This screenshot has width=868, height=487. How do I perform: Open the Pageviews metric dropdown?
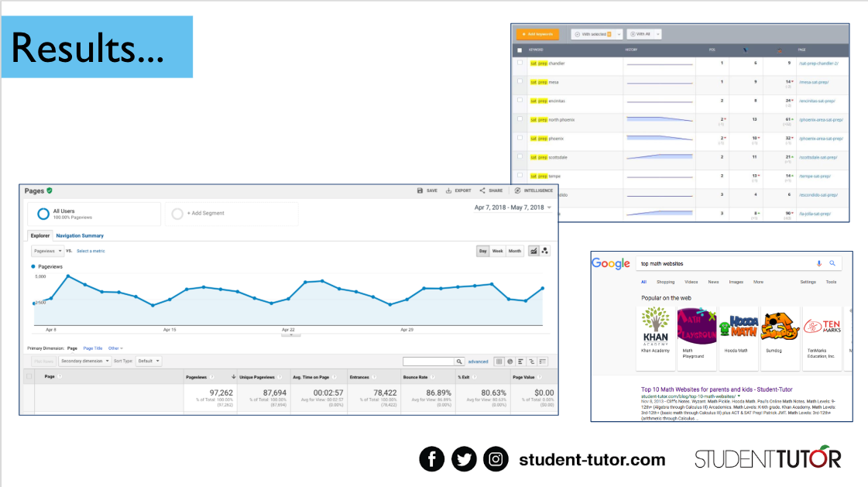(x=47, y=251)
